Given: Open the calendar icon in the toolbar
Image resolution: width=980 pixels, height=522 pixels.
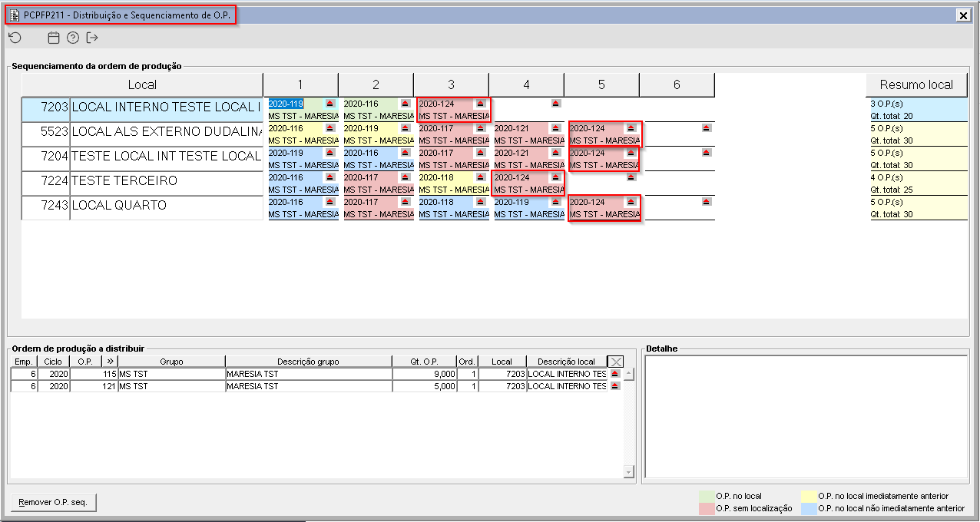Looking at the screenshot, I should click(54, 38).
